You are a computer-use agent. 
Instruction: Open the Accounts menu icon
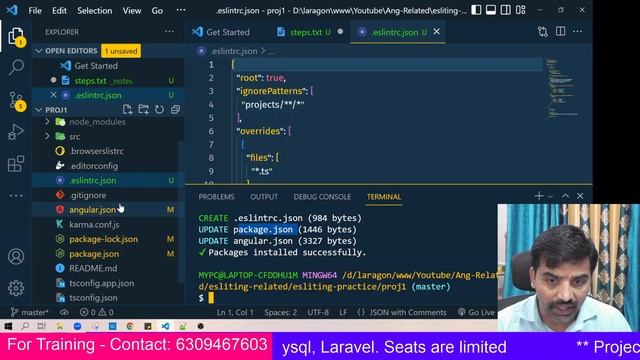coord(16,256)
